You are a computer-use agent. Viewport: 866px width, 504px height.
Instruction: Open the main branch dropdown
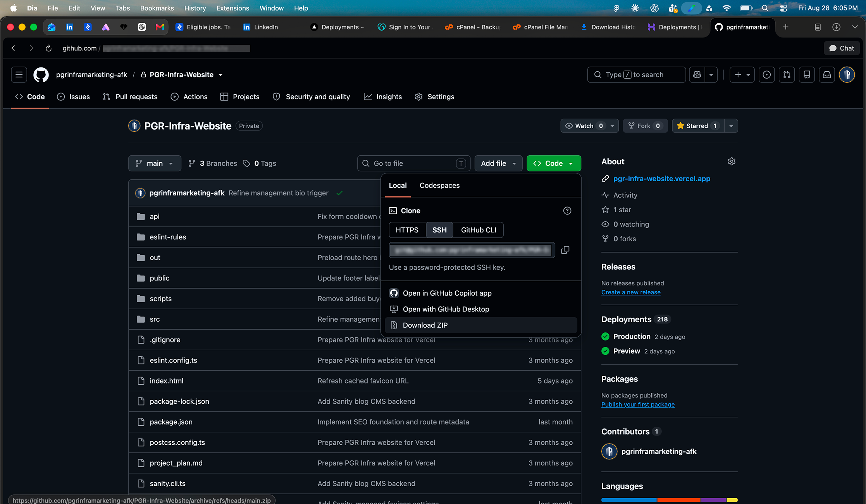tap(155, 163)
